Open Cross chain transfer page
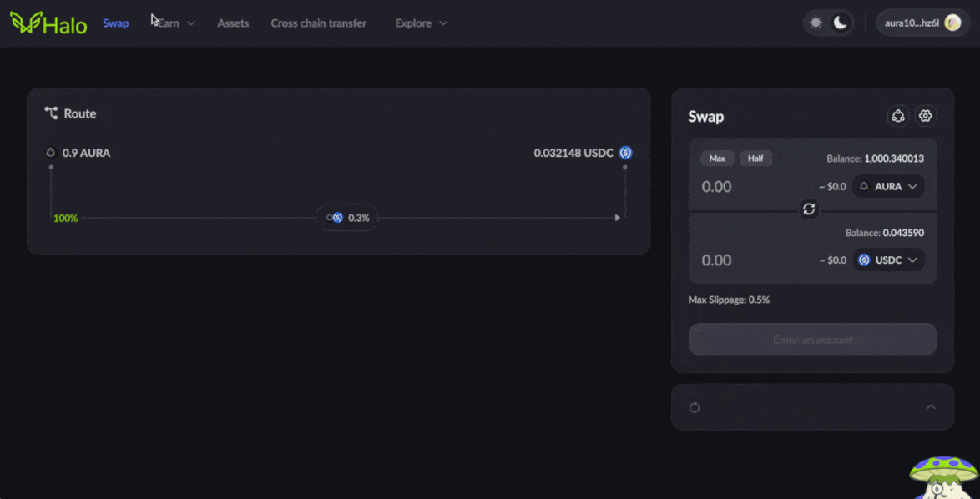The image size is (980, 499). (x=318, y=23)
